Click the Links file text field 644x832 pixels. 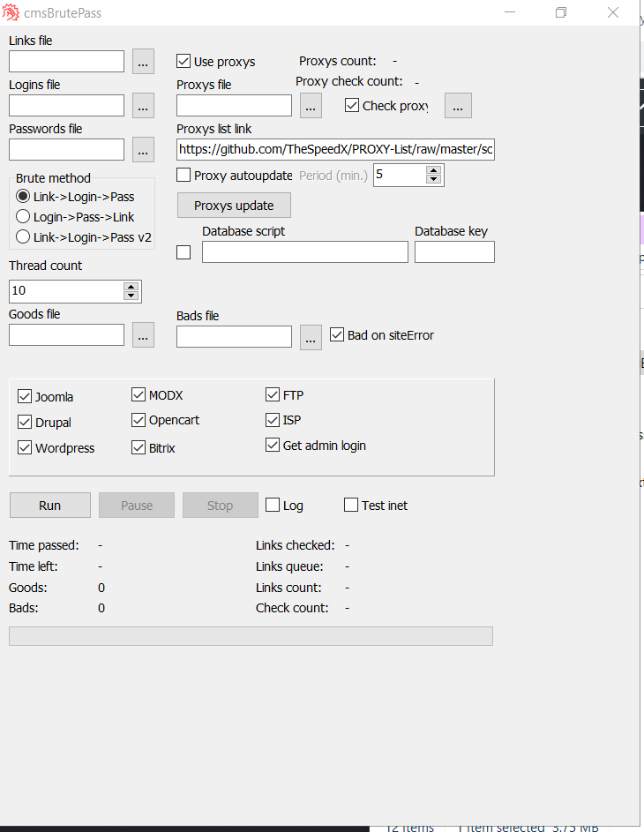click(x=66, y=62)
